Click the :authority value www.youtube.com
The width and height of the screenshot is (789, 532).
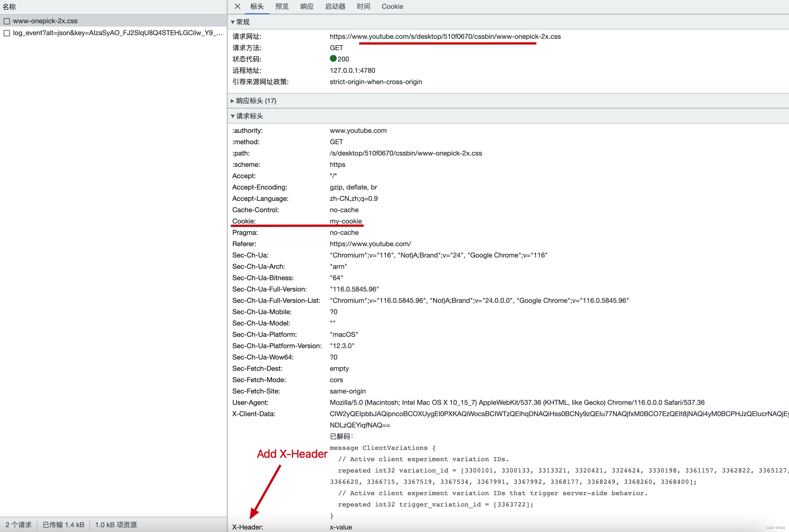click(x=358, y=131)
